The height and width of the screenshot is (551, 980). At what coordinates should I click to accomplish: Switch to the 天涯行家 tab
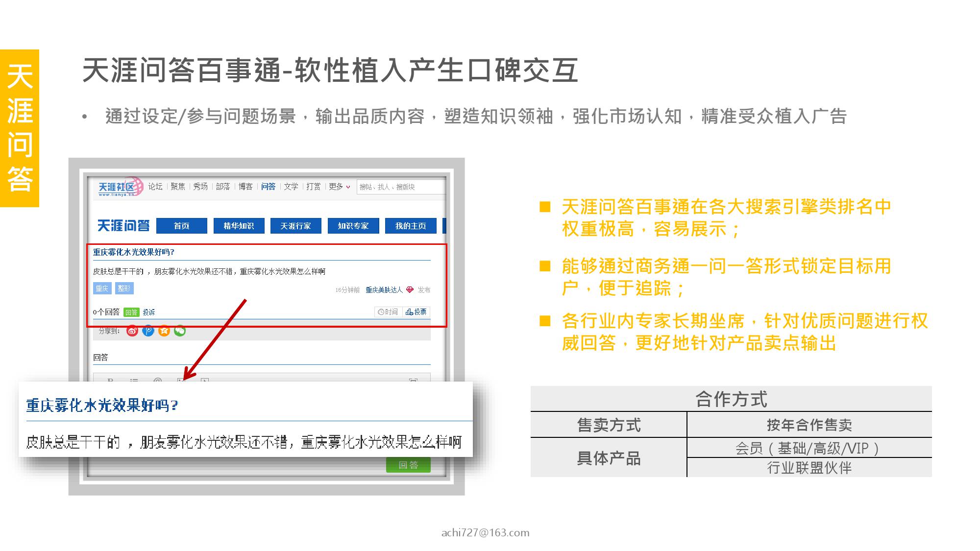point(296,226)
